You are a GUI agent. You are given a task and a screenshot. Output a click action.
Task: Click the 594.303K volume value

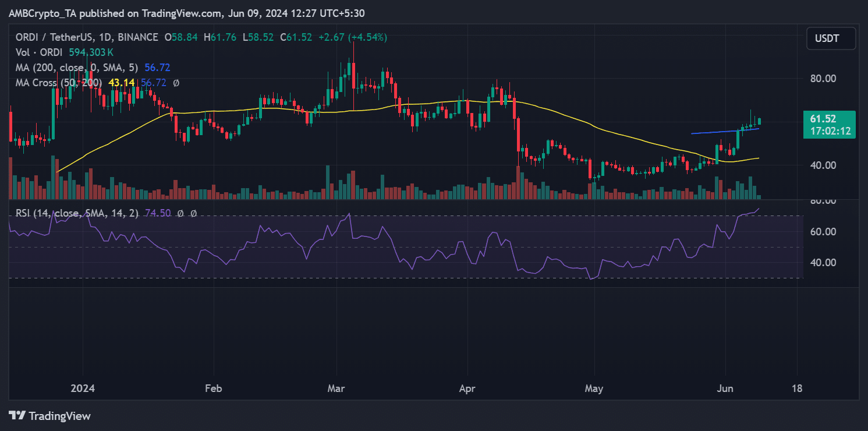tap(93, 52)
